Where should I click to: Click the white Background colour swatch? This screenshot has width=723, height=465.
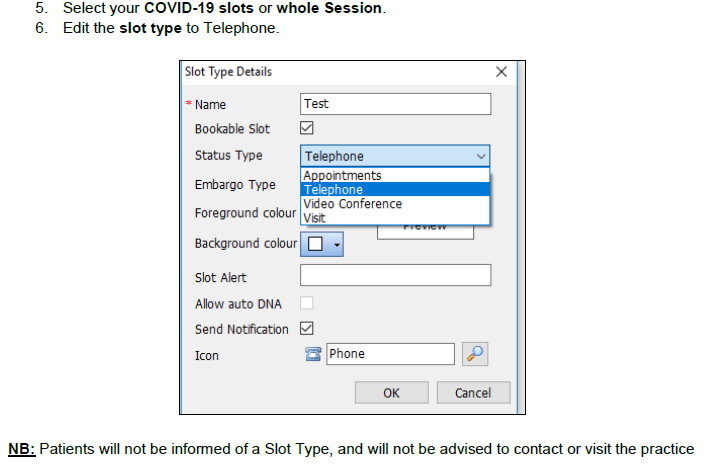tap(315, 244)
